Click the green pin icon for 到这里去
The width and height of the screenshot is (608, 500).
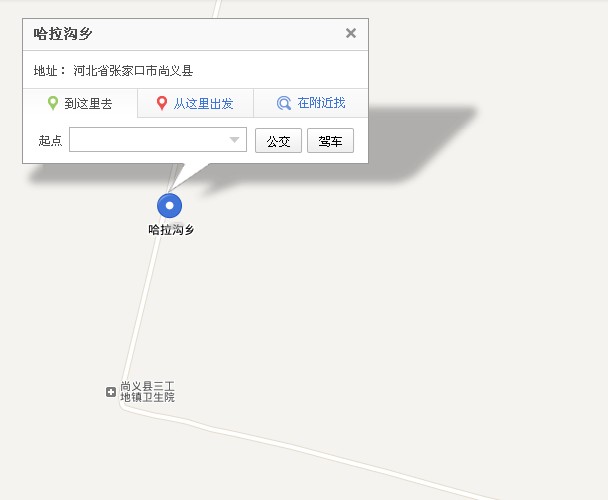point(53,103)
